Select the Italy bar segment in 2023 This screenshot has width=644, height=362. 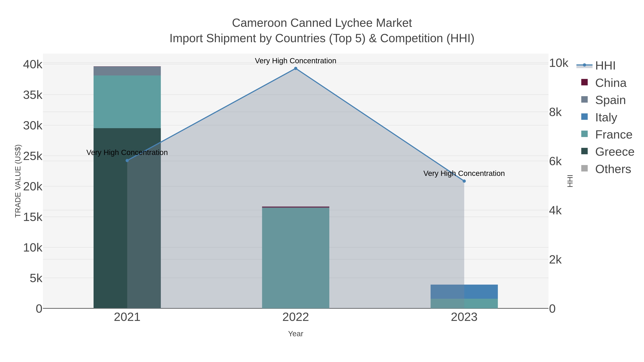(464, 292)
